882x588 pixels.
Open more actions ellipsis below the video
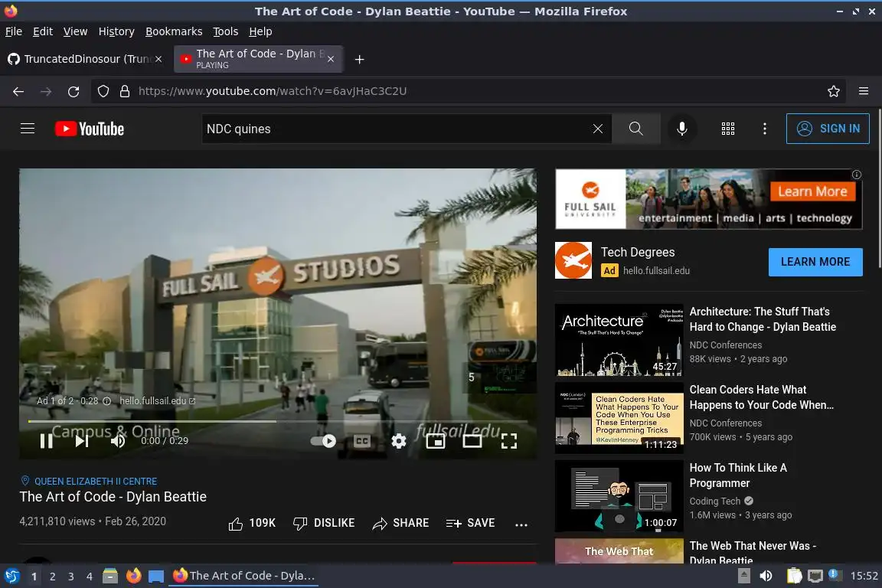[x=521, y=524]
